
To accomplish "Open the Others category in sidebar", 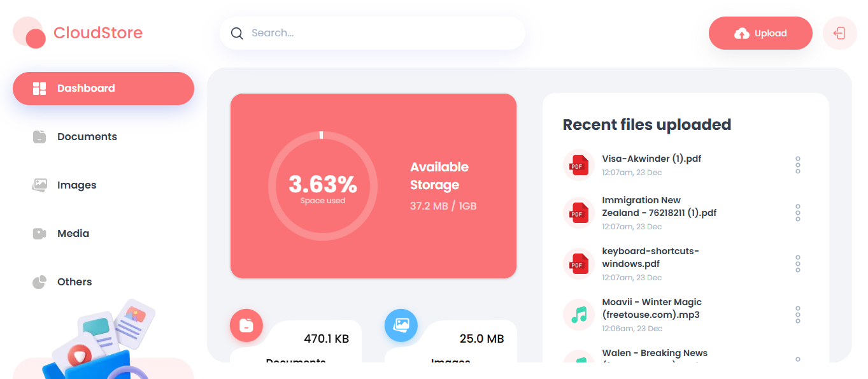I will pos(74,282).
